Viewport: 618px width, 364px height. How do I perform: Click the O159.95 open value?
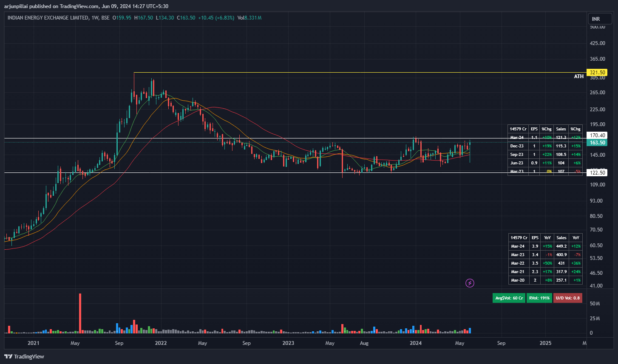tap(122, 18)
